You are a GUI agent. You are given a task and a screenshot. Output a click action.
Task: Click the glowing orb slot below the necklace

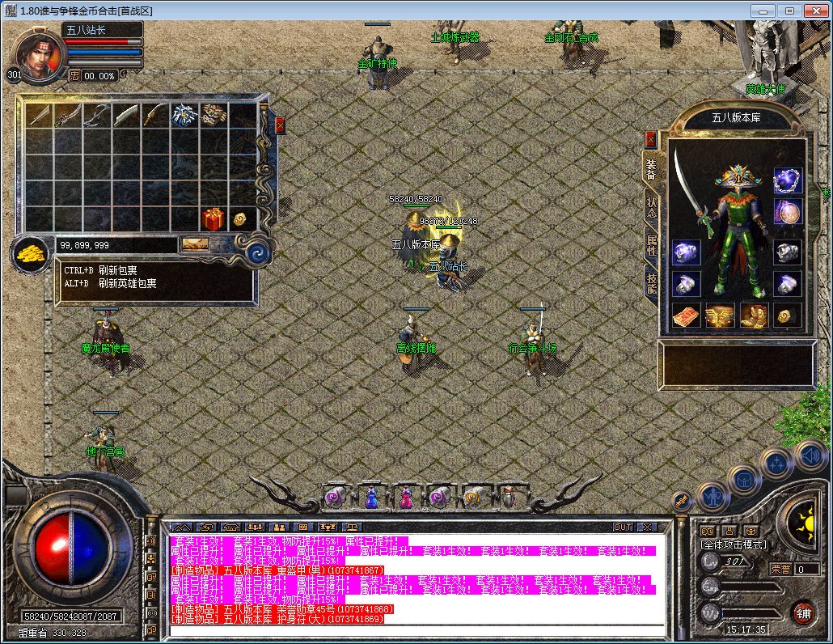coord(787,213)
